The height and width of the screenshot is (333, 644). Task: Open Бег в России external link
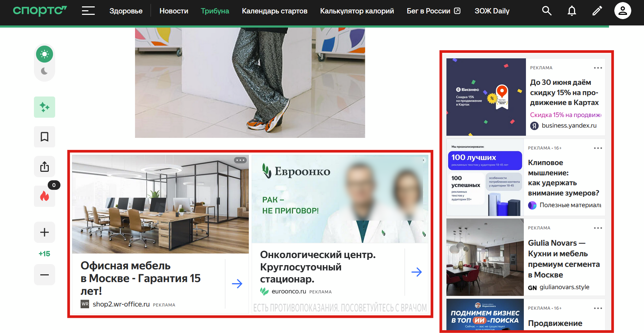click(x=433, y=11)
